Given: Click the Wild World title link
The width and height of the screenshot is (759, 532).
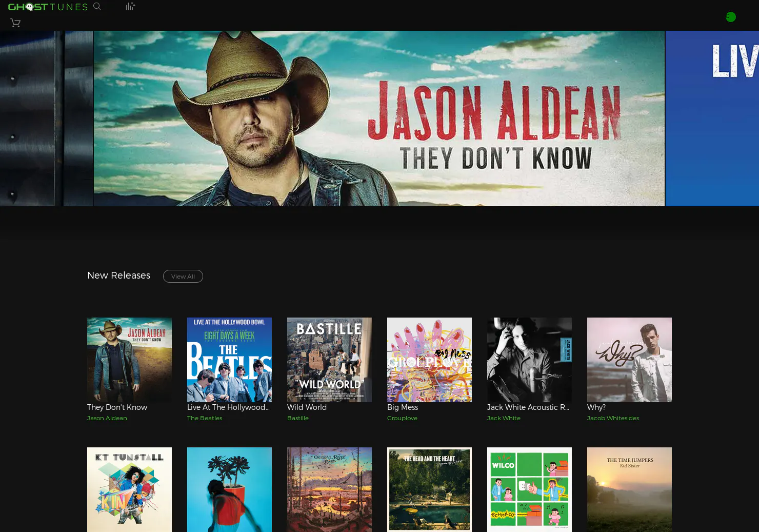Looking at the screenshot, I should (307, 407).
